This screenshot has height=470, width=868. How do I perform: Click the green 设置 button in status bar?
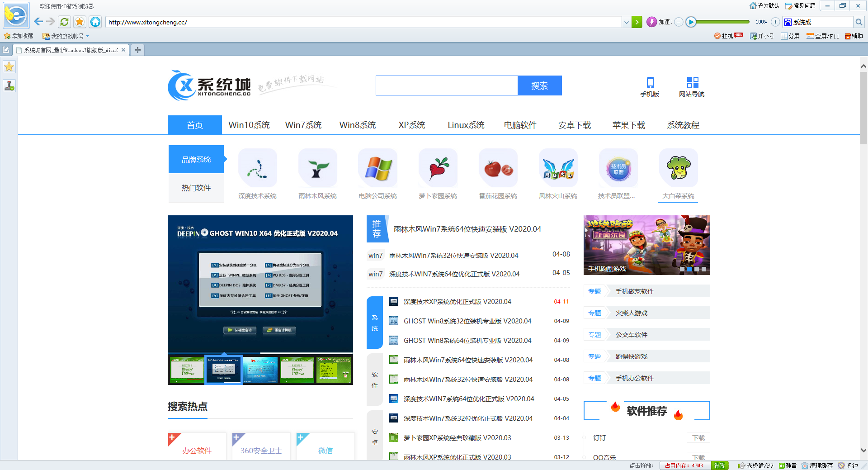[720, 465]
